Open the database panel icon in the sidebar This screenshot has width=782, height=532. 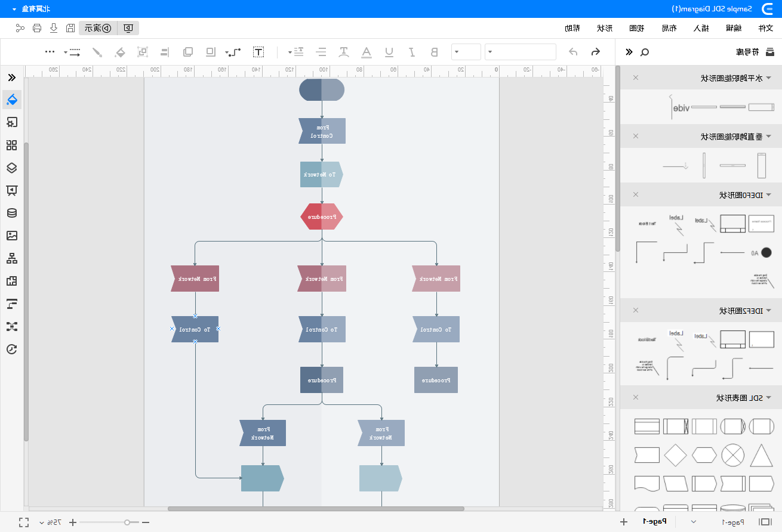pyautogui.click(x=11, y=213)
